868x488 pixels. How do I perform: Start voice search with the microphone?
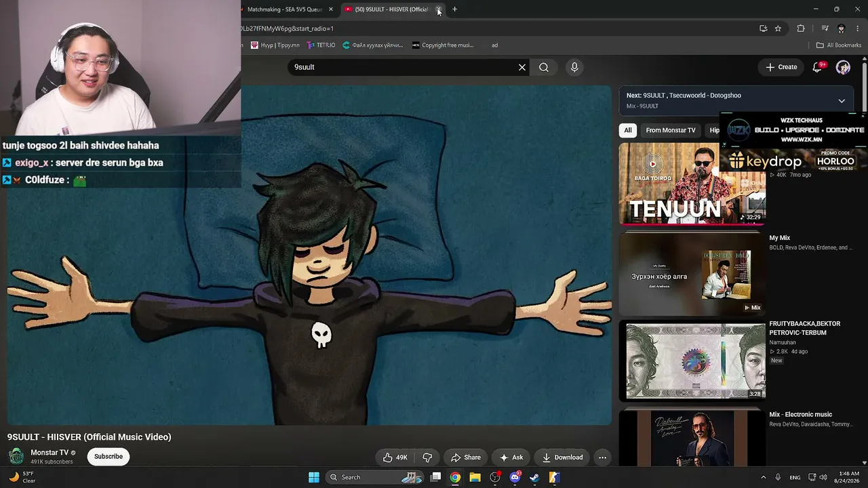tap(574, 67)
